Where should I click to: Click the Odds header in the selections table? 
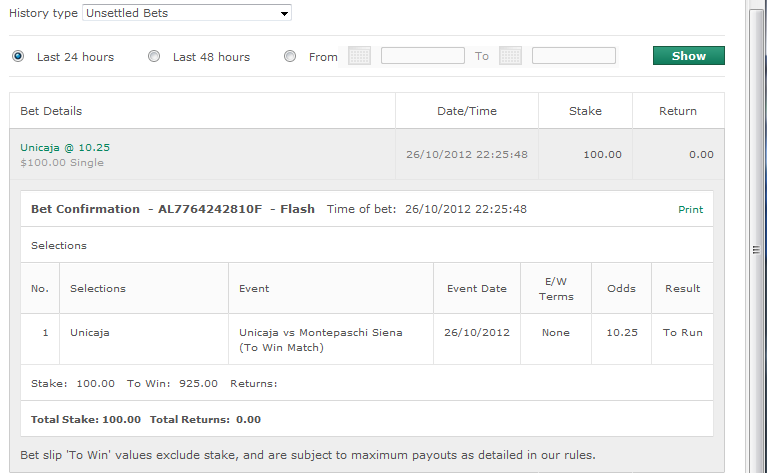pos(621,289)
